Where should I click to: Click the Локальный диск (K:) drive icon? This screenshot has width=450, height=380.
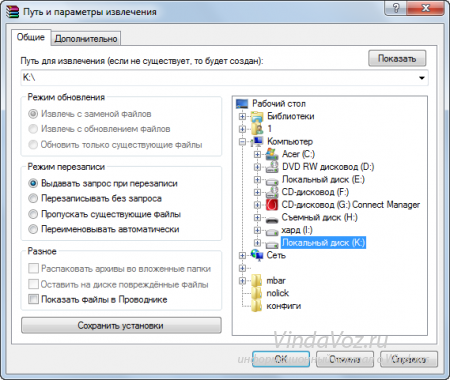coord(272,244)
